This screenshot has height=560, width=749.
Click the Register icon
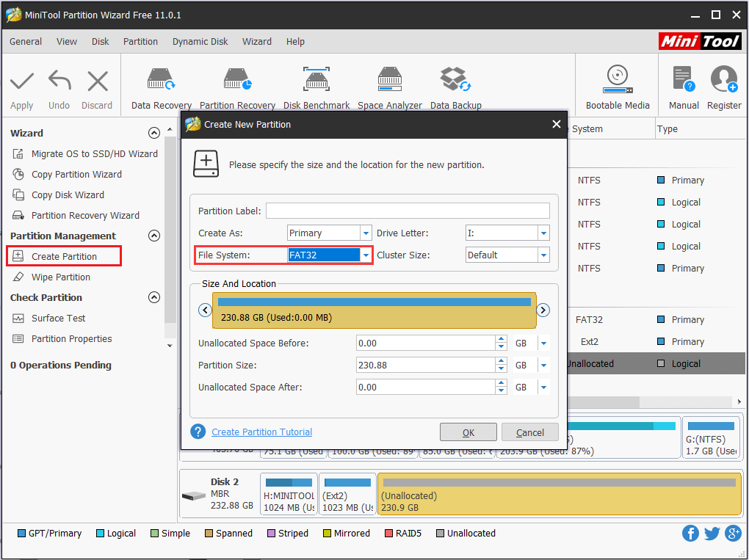pyautogui.click(x=723, y=84)
